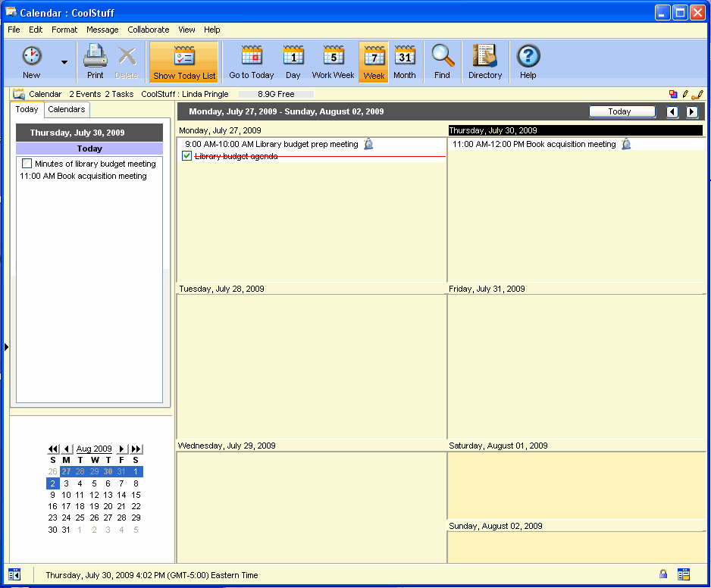The width and height of the screenshot is (711, 588).
Task: Expand the collapsed left side panel arrow
Action: pos(6,346)
